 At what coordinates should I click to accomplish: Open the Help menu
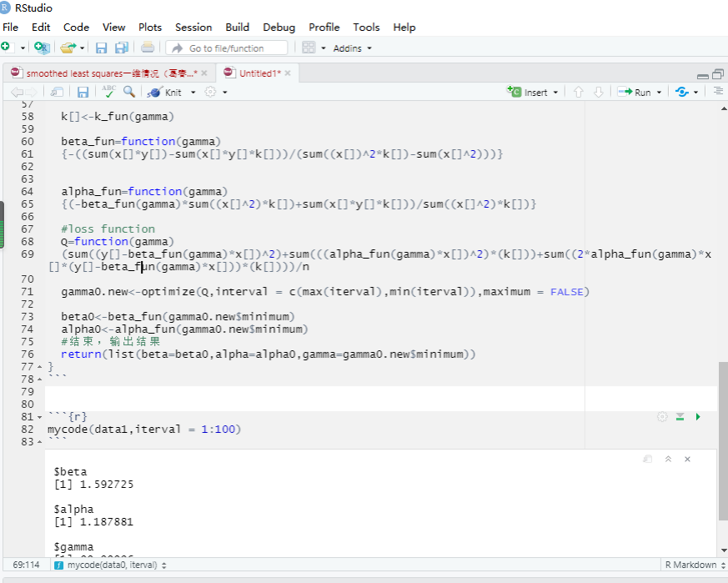[x=404, y=28]
